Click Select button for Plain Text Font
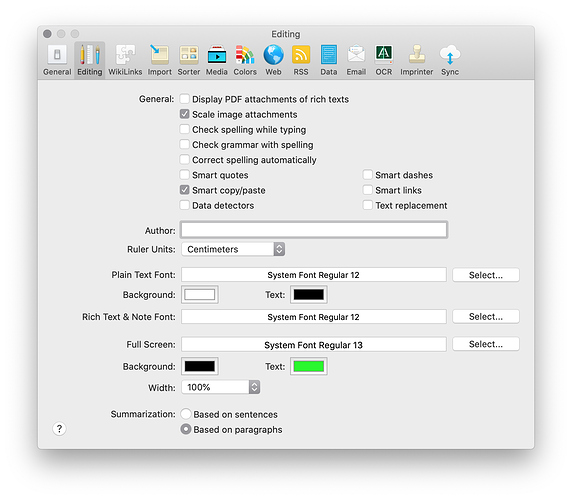This screenshot has width=573, height=500. coord(486,275)
